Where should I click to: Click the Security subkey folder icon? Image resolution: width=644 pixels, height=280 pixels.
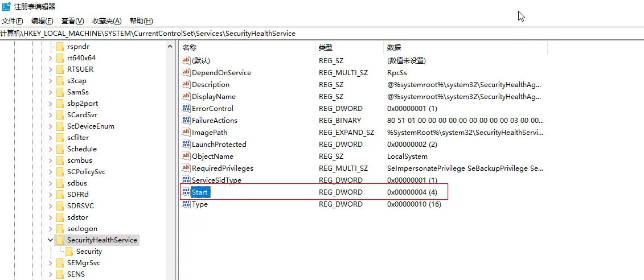(69, 252)
